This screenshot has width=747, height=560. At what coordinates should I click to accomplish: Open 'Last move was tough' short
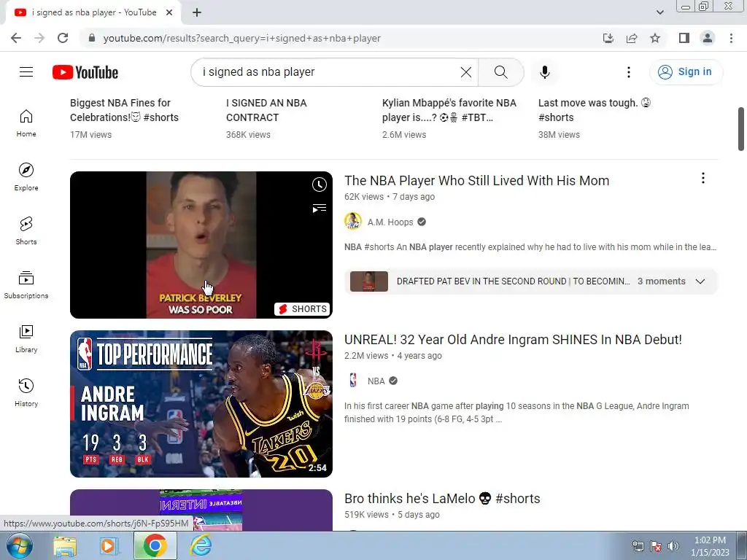pyautogui.click(x=595, y=110)
